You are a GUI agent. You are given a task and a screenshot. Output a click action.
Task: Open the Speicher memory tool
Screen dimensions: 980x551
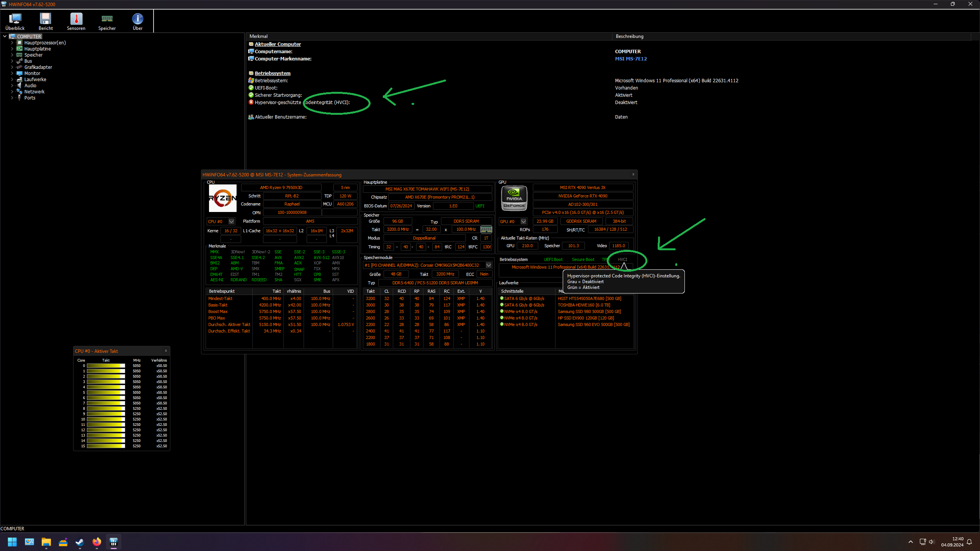click(x=107, y=21)
